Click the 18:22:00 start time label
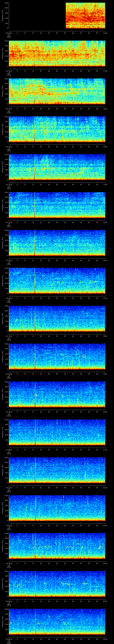The width and height of the screenshot is (114, 644). pyautogui.click(x=9, y=525)
